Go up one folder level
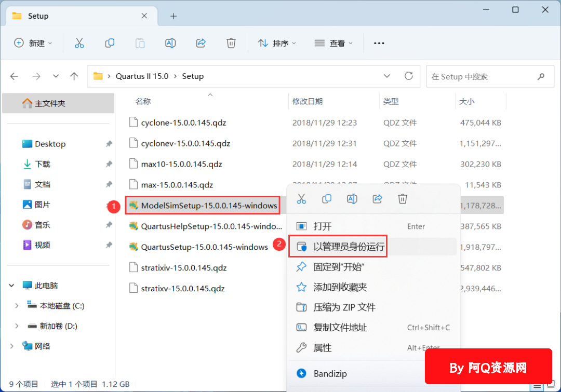Screen dimensions: 561x392 tap(74, 76)
